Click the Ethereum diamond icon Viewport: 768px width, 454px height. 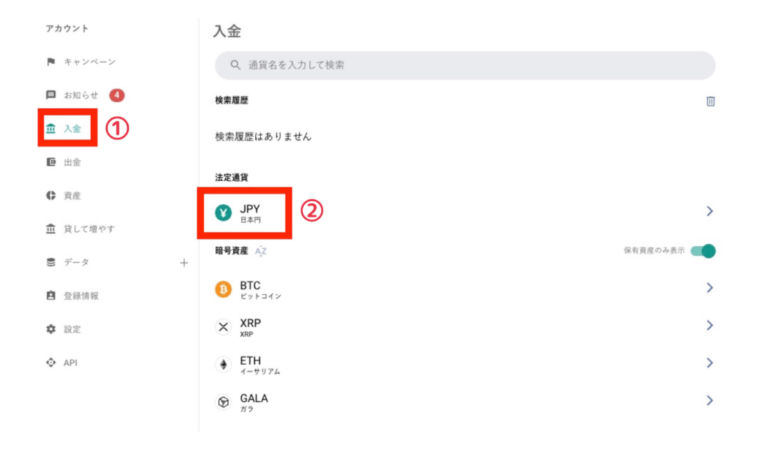223,364
